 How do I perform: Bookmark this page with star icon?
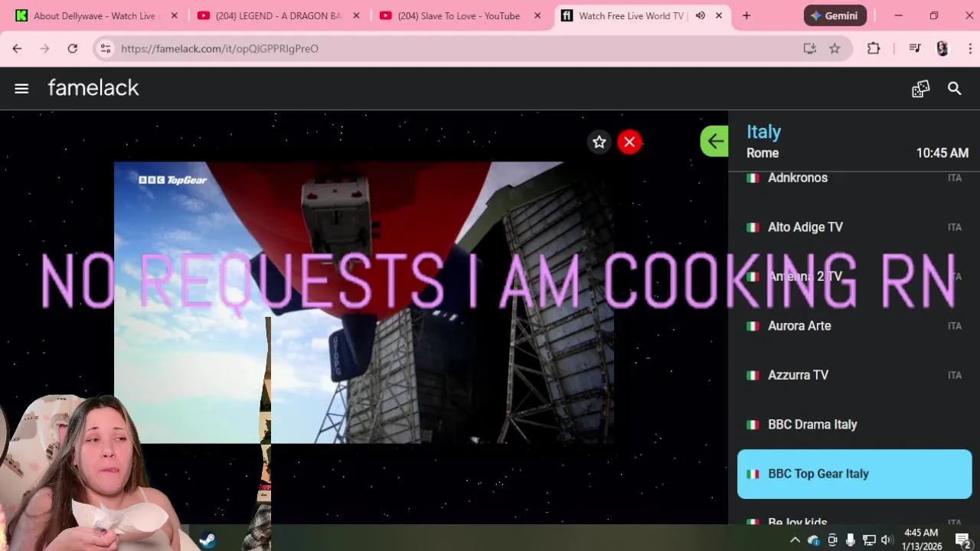pyautogui.click(x=835, y=48)
